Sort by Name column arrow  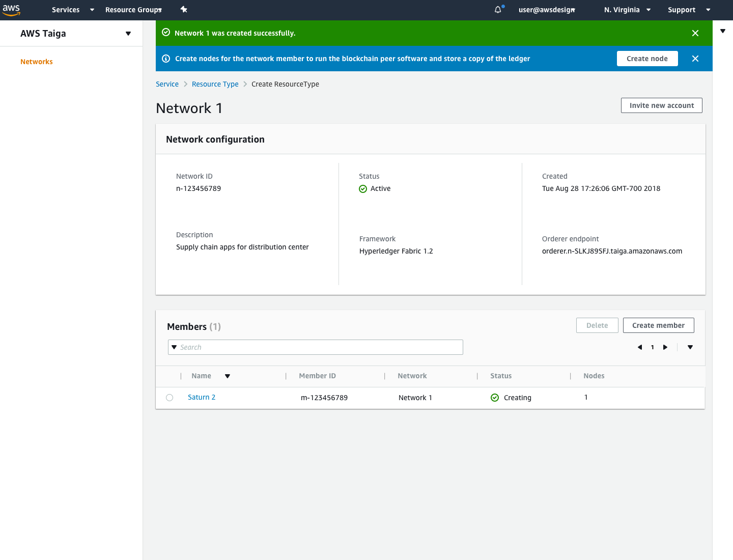click(x=228, y=376)
